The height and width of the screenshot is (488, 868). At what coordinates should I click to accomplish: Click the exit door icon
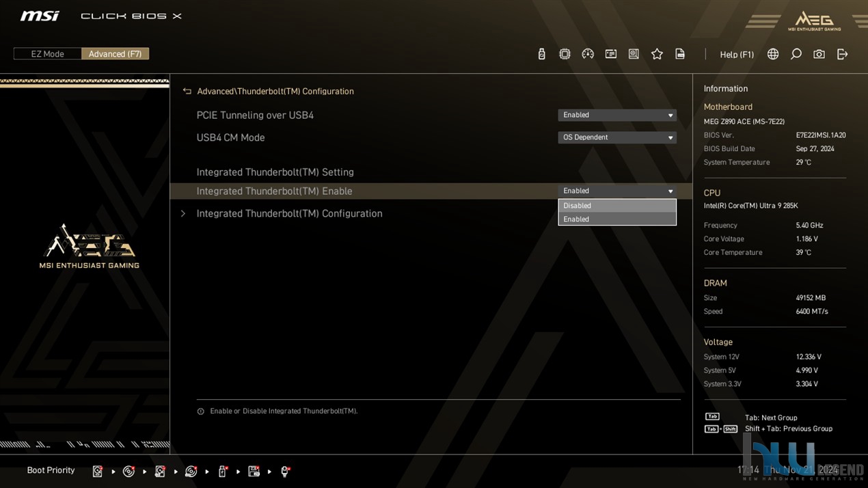pos(842,54)
